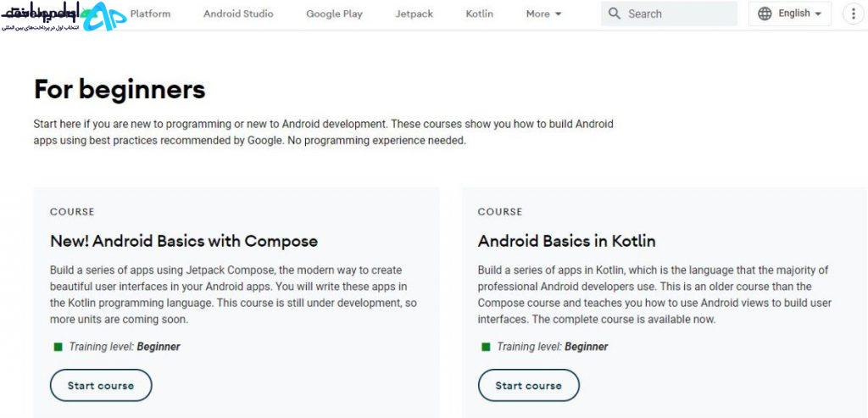Open the three-dot overflow menu
Viewport: 868px width, 418px height.
853,14
